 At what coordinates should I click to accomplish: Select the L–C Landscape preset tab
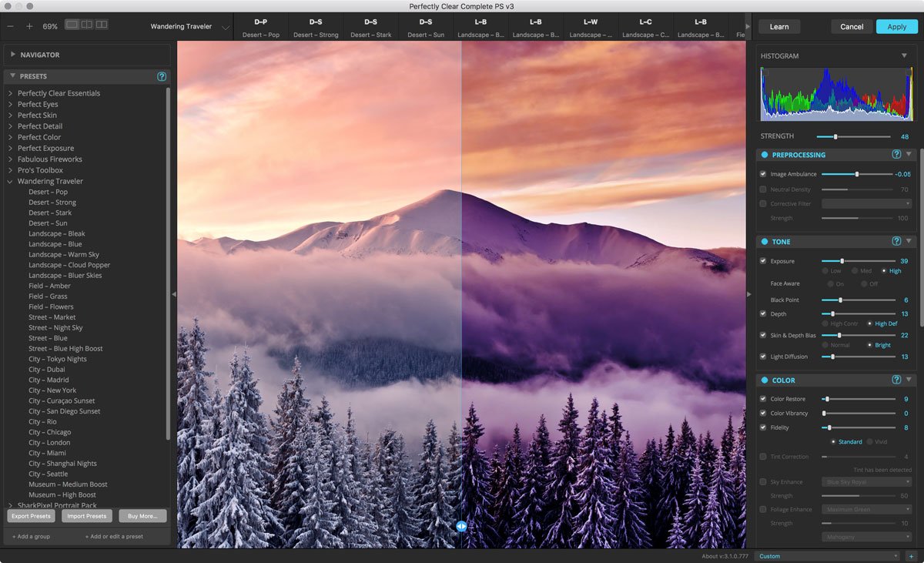click(x=645, y=27)
